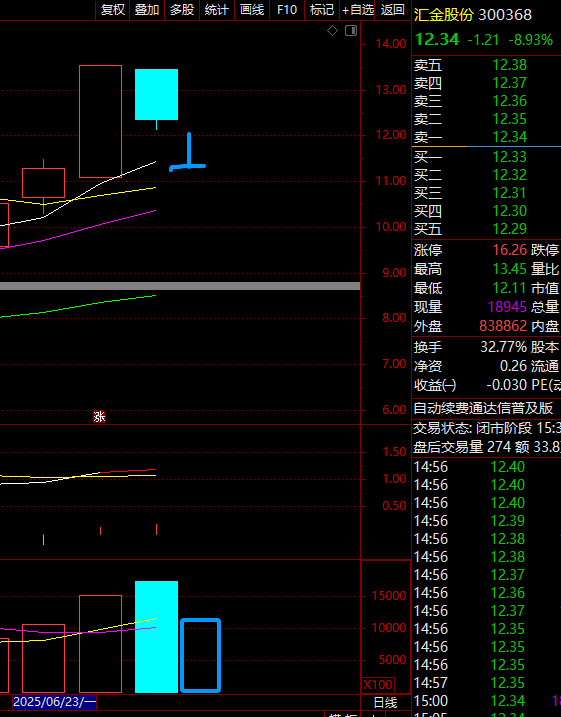Open the 复权 price adjustment menu

pyautogui.click(x=112, y=10)
